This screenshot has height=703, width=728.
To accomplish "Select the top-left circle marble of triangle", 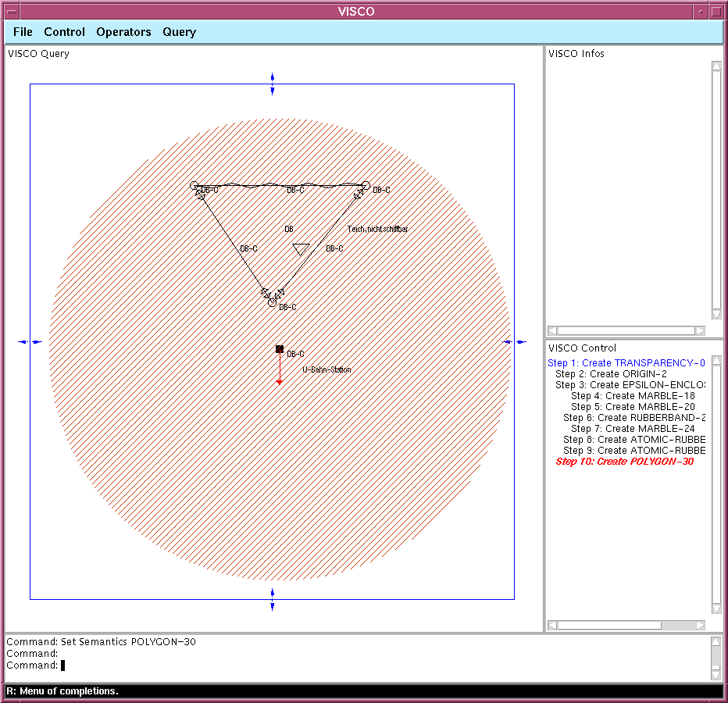I will pos(194,186).
